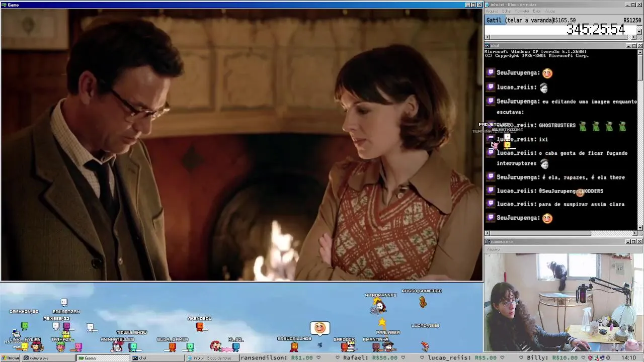Click 'é ela, rapazes, é ela there' message
644x362 pixels.
pos(584,177)
